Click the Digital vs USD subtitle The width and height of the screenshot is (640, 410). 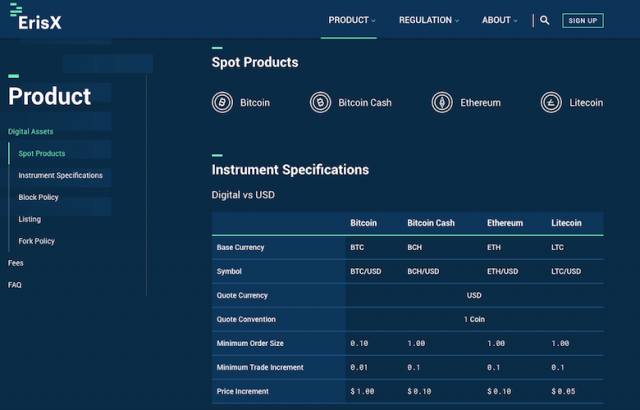[x=243, y=195]
